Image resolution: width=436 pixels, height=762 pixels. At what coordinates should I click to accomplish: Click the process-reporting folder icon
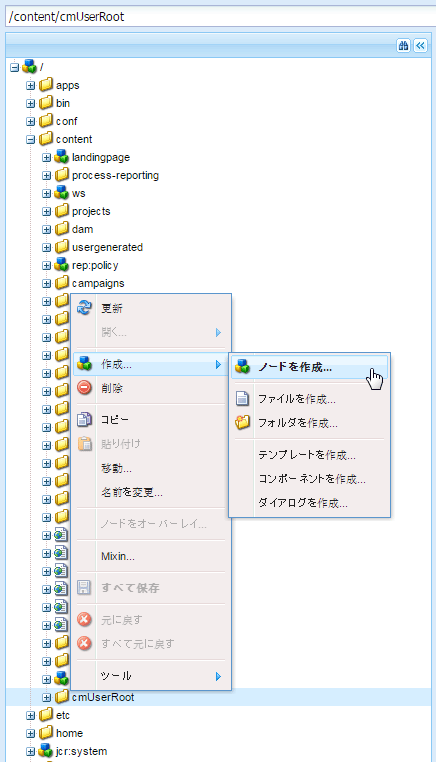pos(62,175)
